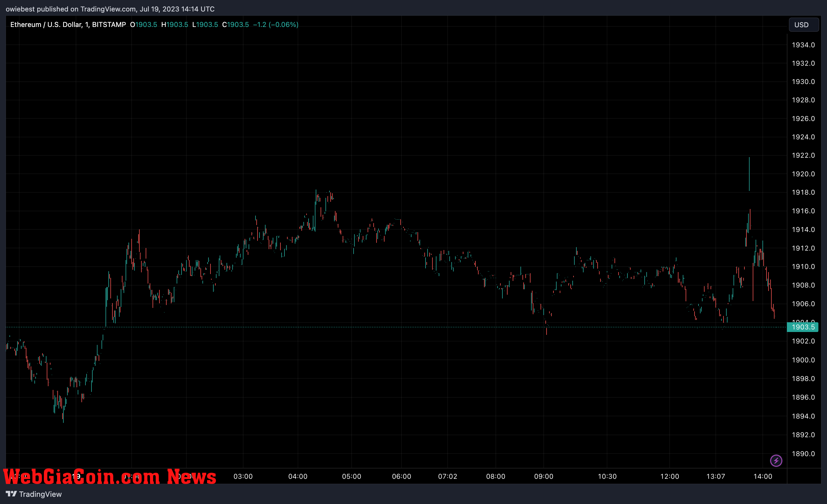
Task: Click the 1924.0 price axis label
Action: coord(803,137)
